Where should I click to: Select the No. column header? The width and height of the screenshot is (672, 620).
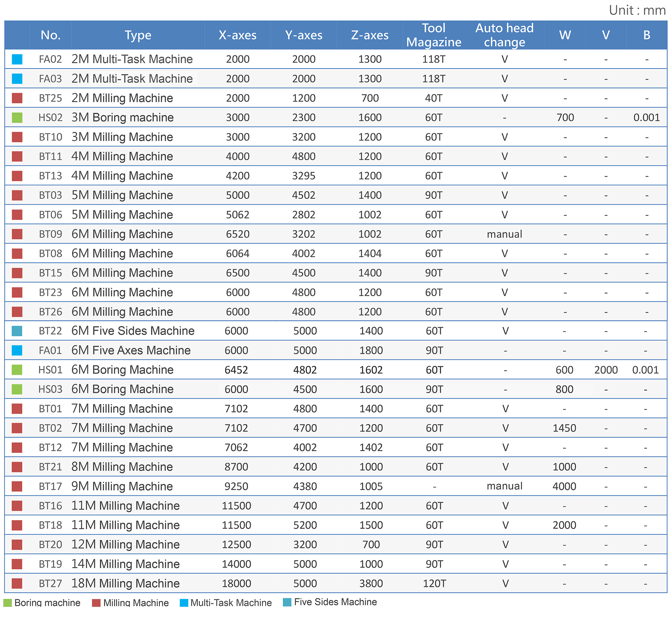50,35
